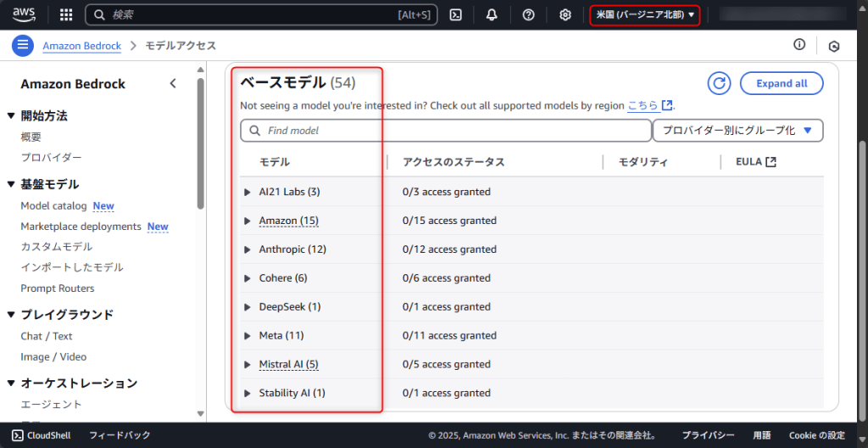Screen dimensions: 868x448
Task: Click the external link icon beside こちら
Action: [668, 105]
